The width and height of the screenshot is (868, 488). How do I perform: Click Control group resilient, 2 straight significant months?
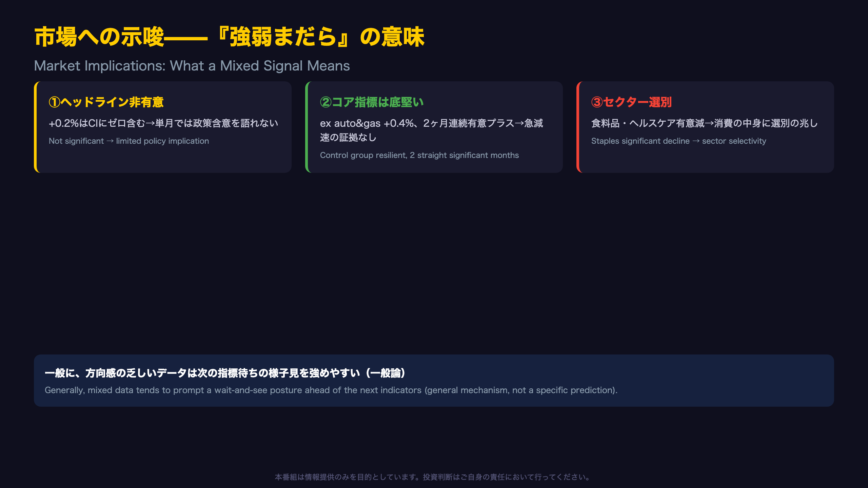coord(419,155)
